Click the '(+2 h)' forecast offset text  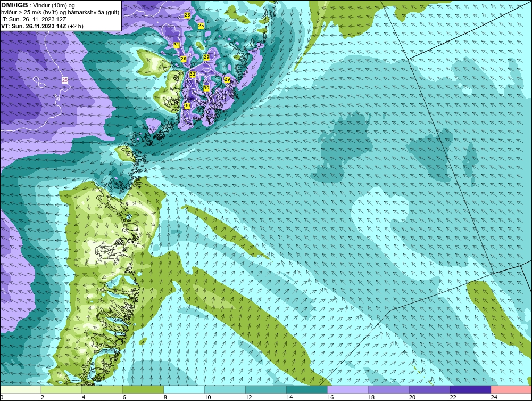tap(76, 26)
